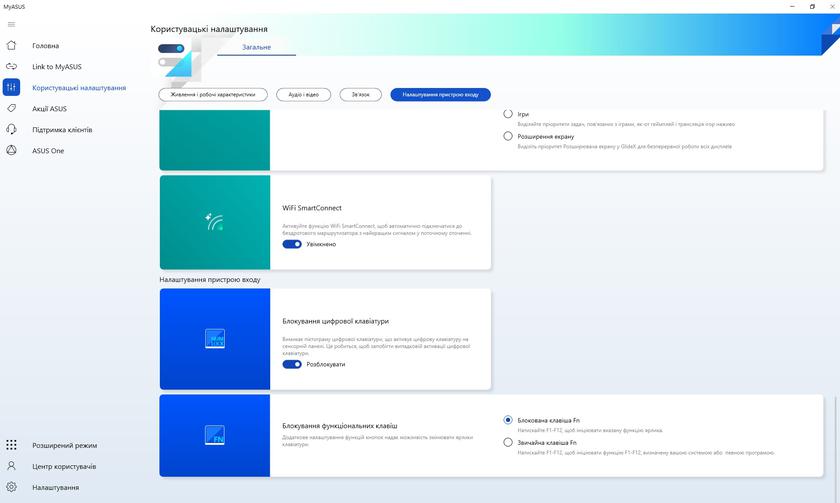Open Центр користувачів profile icon
The height and width of the screenshot is (503, 840).
[11, 466]
